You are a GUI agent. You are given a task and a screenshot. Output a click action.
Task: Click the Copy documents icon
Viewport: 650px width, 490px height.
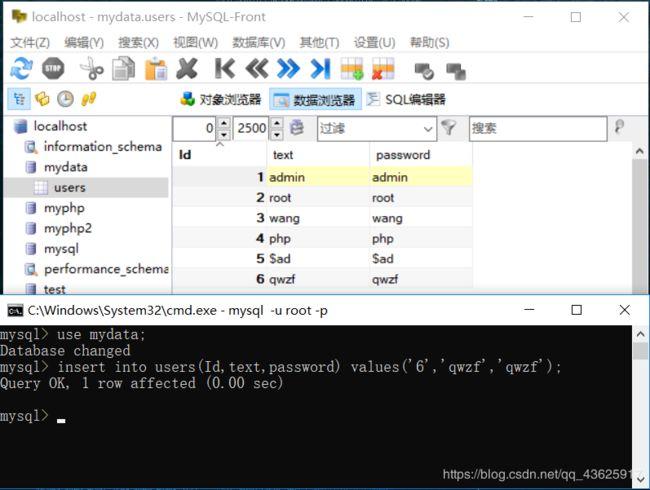coord(124,68)
